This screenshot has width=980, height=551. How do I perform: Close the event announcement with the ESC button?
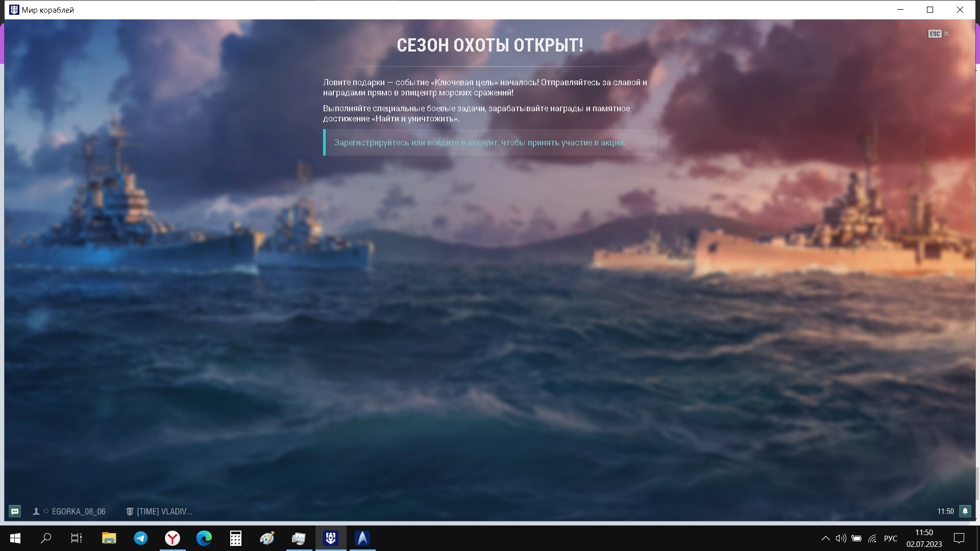(938, 34)
